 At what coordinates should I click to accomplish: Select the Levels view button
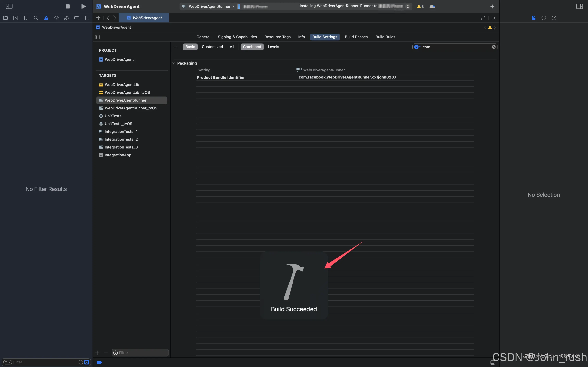coord(273,47)
